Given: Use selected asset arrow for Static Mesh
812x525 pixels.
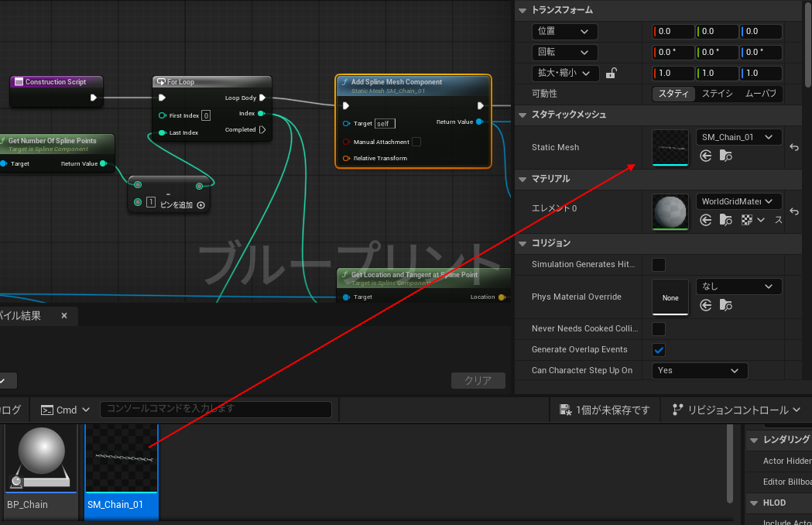Looking at the screenshot, I should click(x=706, y=156).
